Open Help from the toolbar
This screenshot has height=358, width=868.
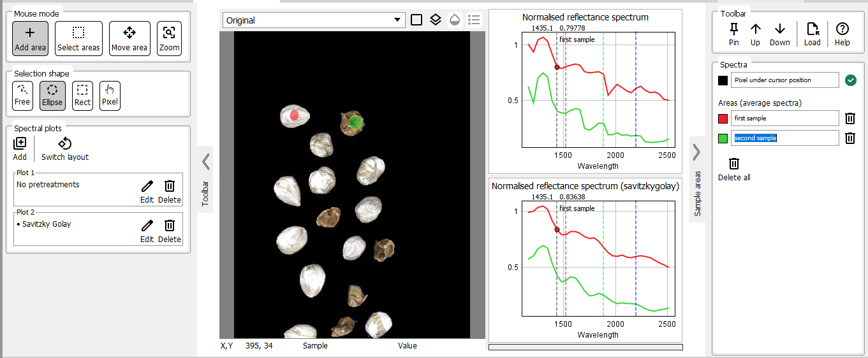tap(842, 34)
